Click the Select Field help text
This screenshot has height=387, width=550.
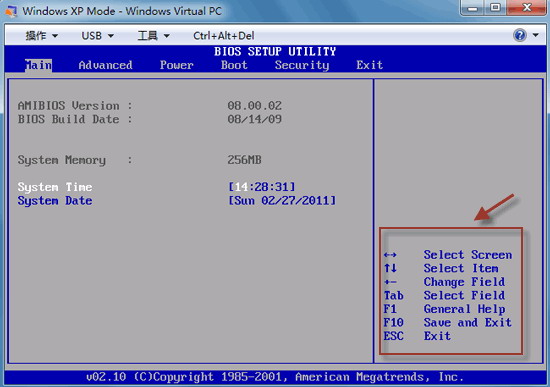464,295
